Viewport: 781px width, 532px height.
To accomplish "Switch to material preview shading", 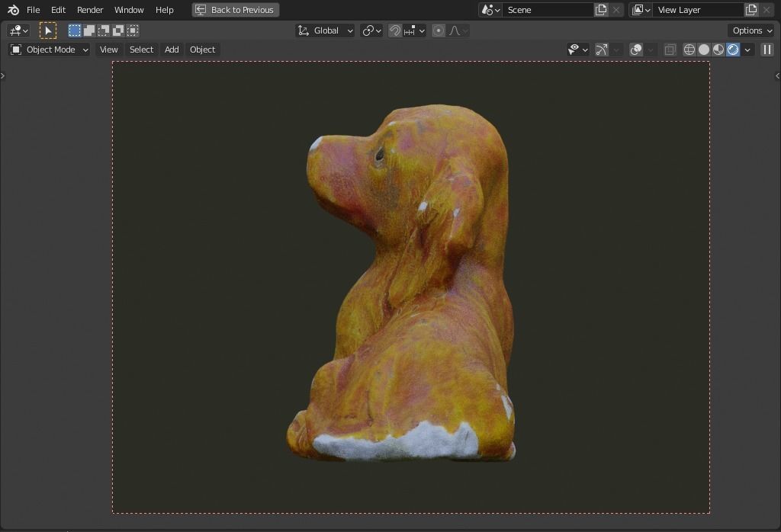I will pyautogui.click(x=718, y=50).
